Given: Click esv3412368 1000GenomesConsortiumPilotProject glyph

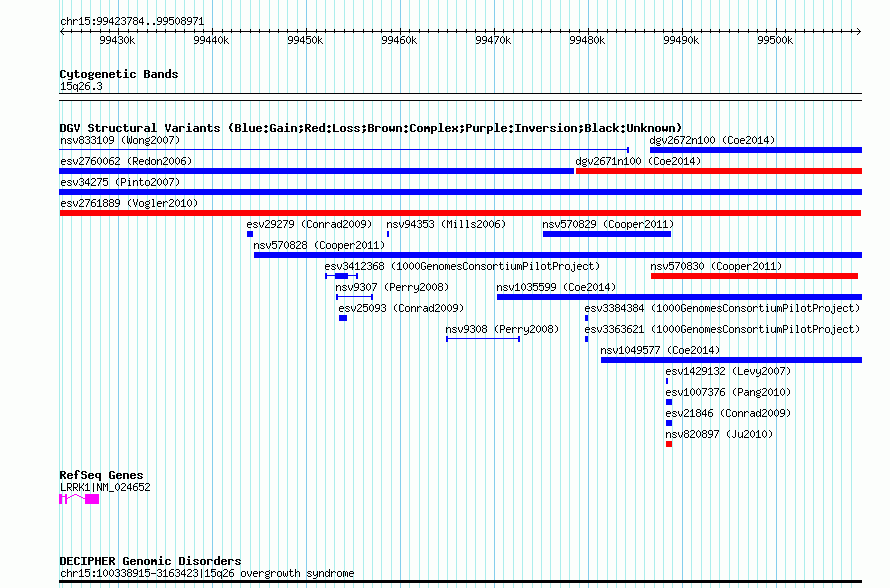Looking at the screenshot, I should [341, 276].
